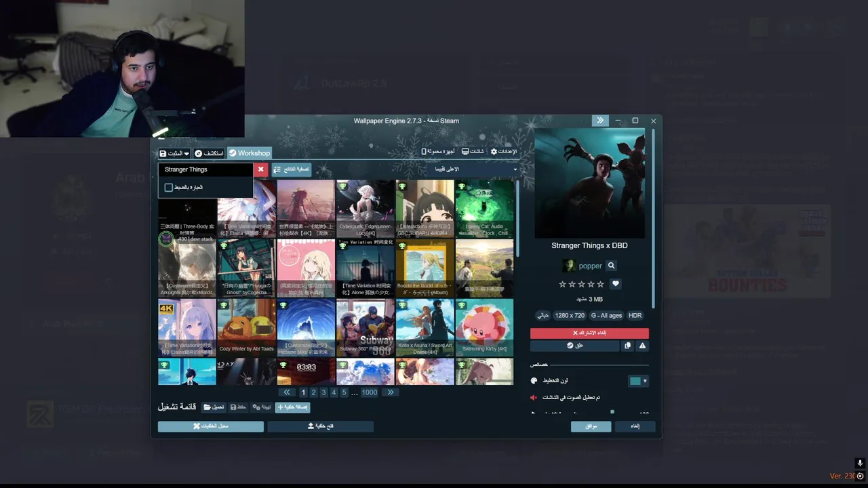Clear search with red X button
Screen dimensions: 868x488
point(260,169)
